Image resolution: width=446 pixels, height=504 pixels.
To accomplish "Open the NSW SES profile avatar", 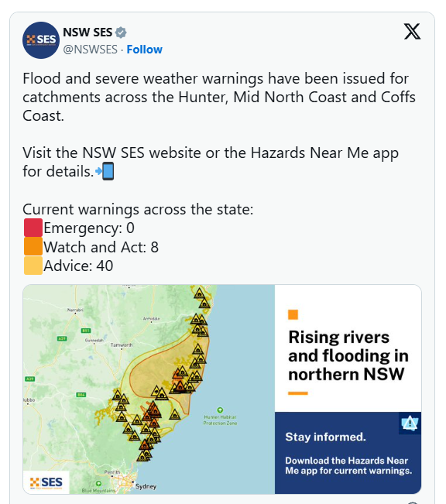I will [41, 40].
